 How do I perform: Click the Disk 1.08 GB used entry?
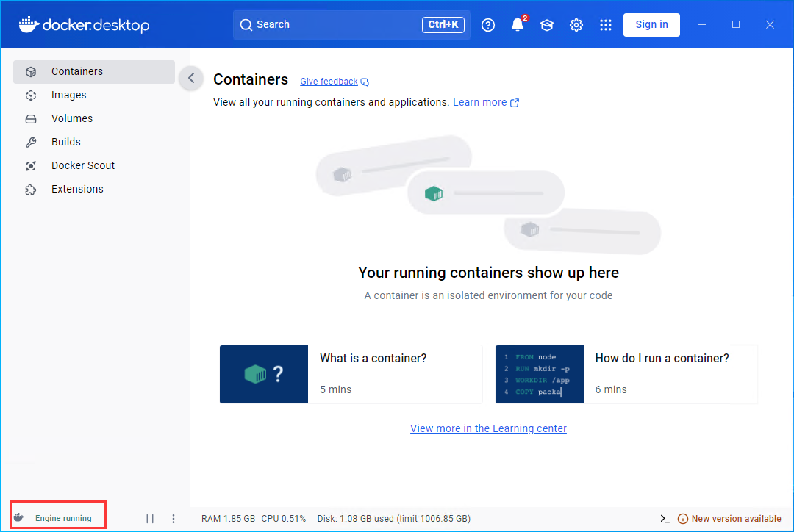394,518
